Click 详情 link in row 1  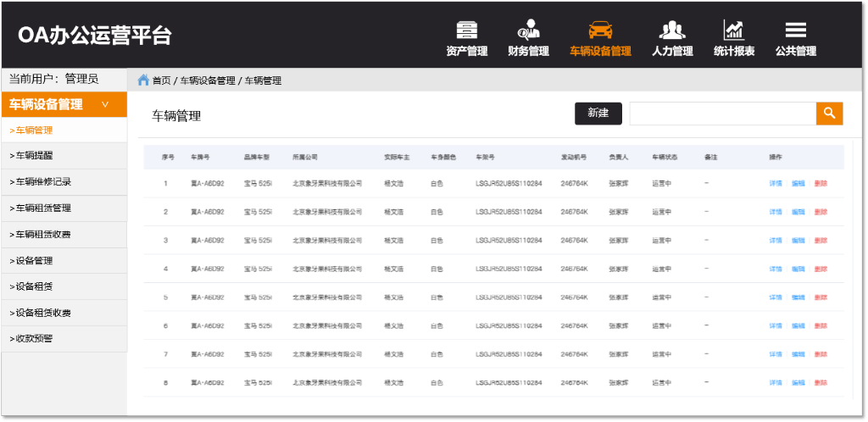776,184
